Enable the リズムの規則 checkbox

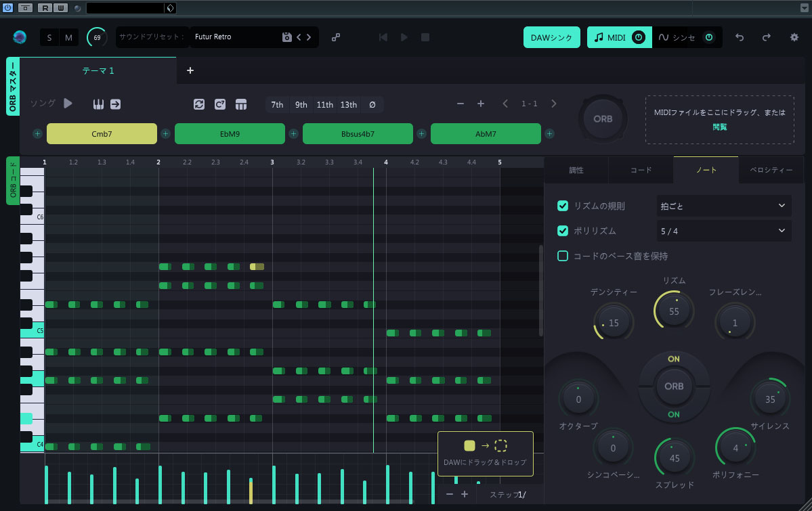pos(562,206)
